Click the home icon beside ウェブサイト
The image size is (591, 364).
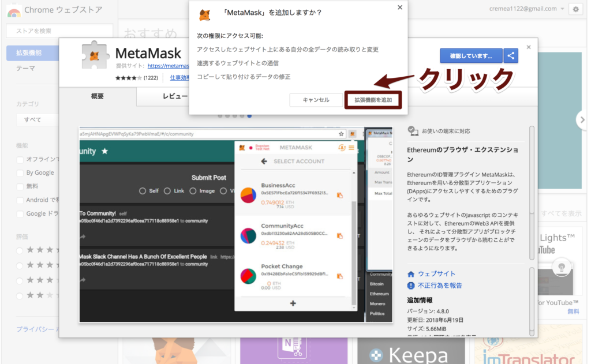point(411,274)
